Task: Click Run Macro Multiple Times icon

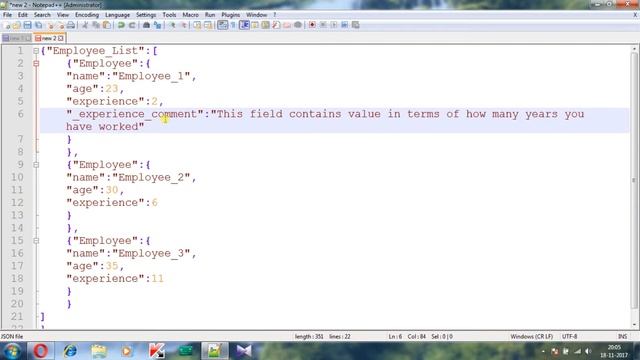Action: click(344, 25)
